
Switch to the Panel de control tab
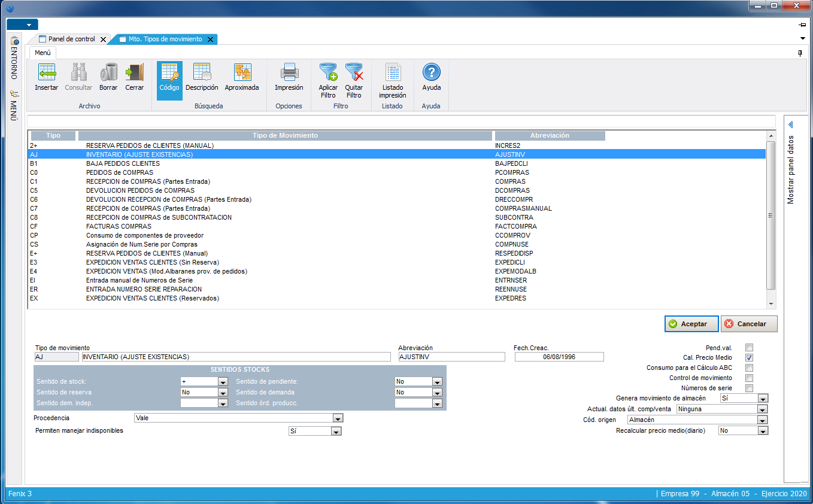point(71,39)
